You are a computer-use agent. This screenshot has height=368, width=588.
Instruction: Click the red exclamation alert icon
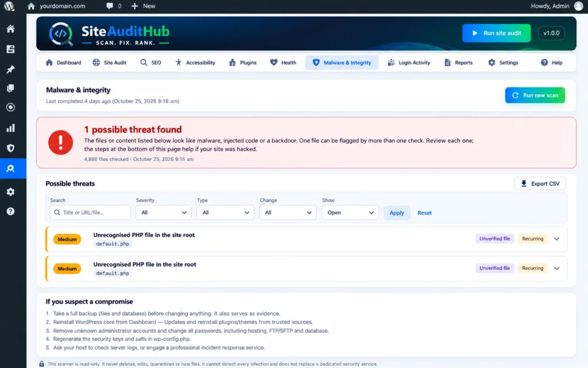click(60, 143)
